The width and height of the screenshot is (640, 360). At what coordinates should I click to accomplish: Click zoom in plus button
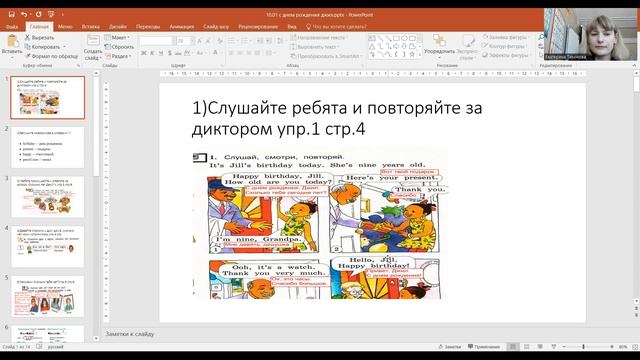612,347
